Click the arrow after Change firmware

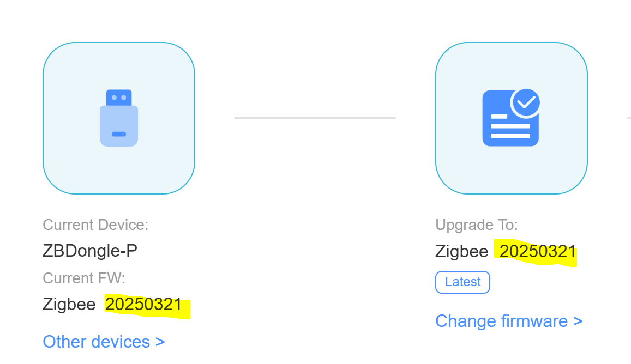point(578,321)
